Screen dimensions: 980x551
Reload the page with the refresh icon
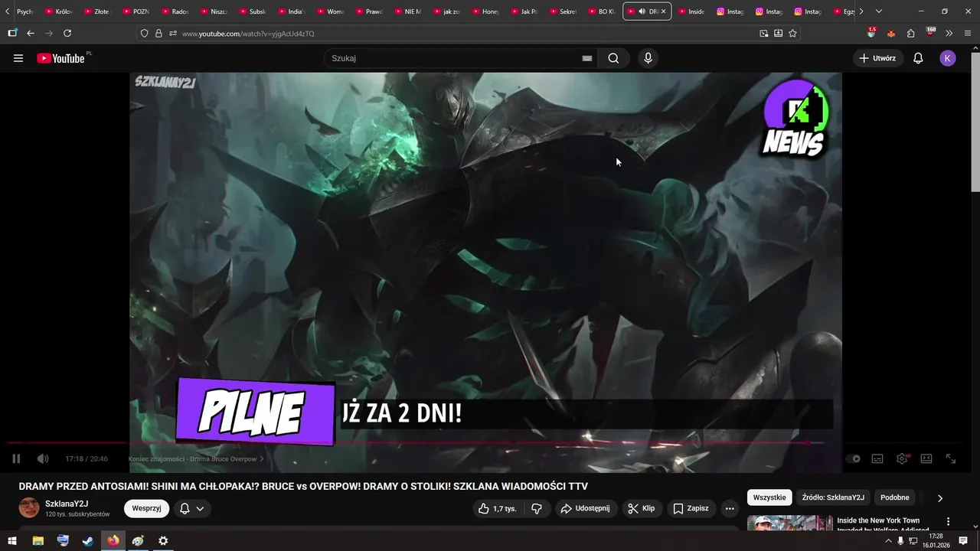[67, 33]
